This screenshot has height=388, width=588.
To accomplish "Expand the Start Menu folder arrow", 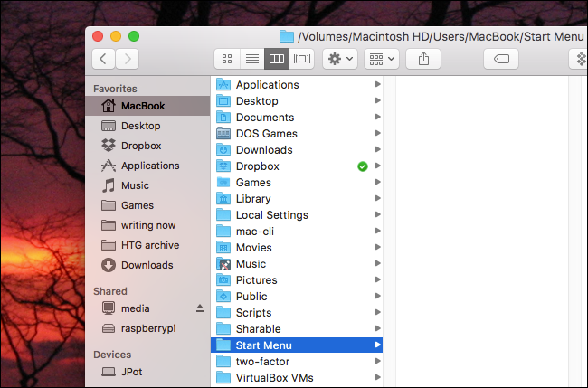I will pyautogui.click(x=377, y=345).
